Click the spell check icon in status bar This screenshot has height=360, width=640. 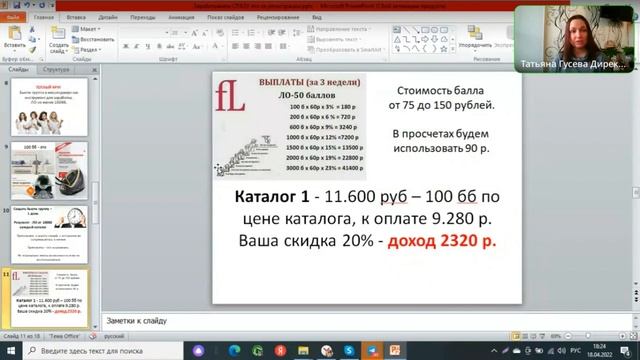(x=93, y=336)
